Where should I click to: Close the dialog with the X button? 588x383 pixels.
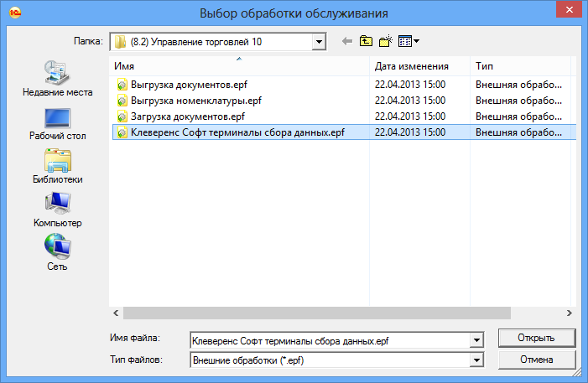coord(569,9)
